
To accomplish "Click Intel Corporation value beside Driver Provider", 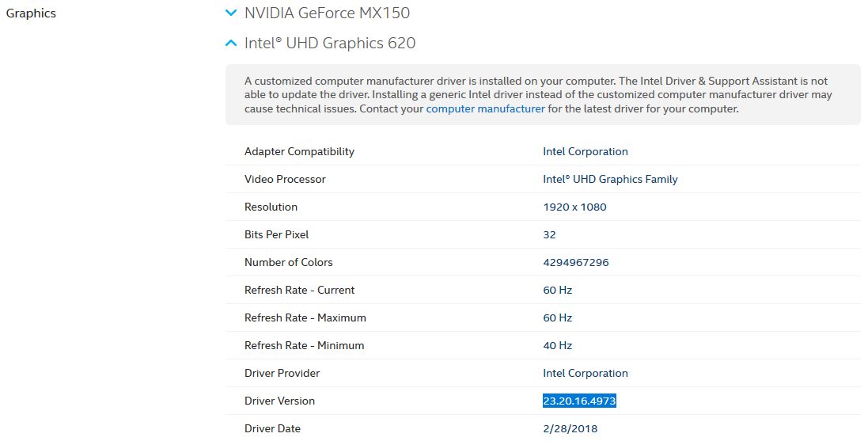I will [x=585, y=374].
